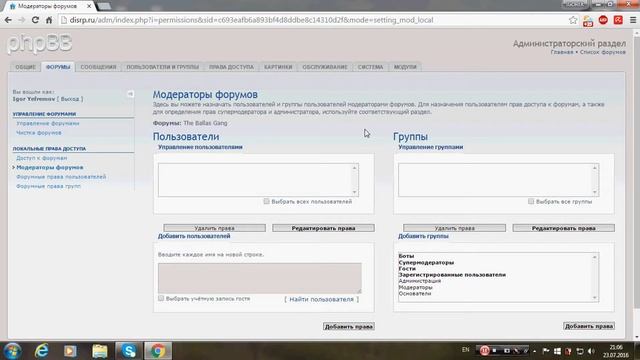Click Редактировать права under Группы
Viewport: 640px width, 360px height.
[x=564, y=228]
